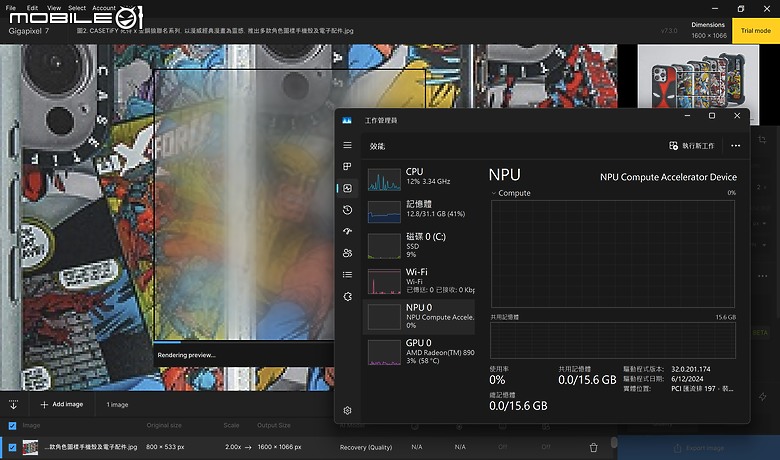
Task: Click the crop tool icon in Gigapixel
Action: click(762, 140)
